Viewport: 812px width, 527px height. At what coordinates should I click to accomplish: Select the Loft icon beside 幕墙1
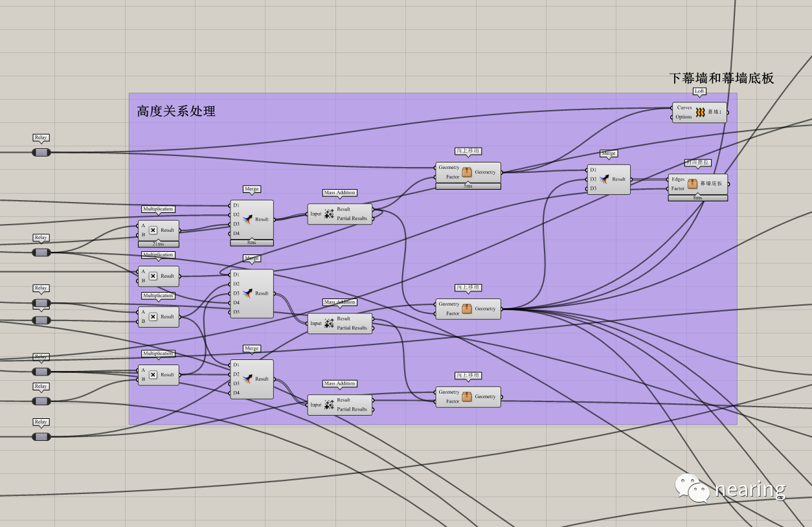click(x=700, y=113)
